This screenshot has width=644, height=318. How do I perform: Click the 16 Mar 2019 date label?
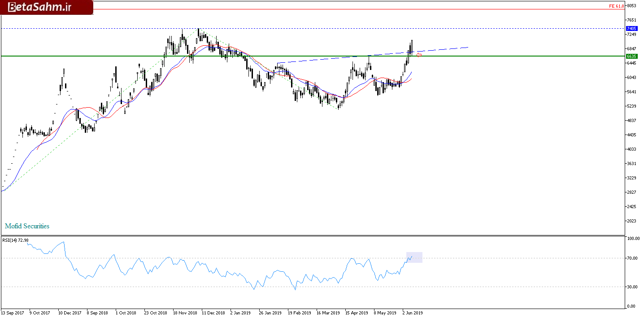[x=328, y=313]
